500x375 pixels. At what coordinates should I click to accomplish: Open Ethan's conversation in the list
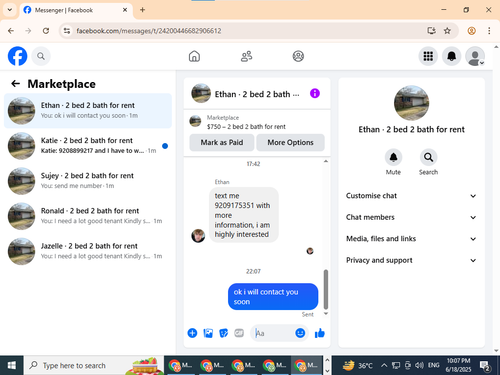88,111
